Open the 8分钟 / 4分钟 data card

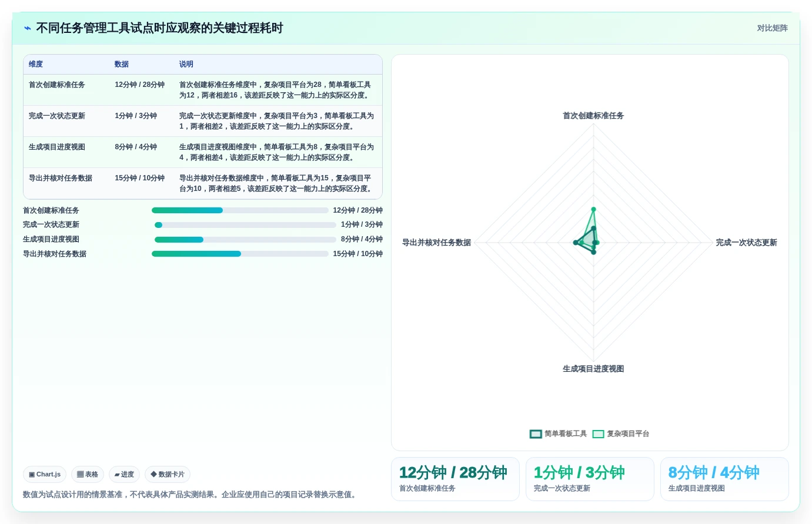tap(724, 479)
